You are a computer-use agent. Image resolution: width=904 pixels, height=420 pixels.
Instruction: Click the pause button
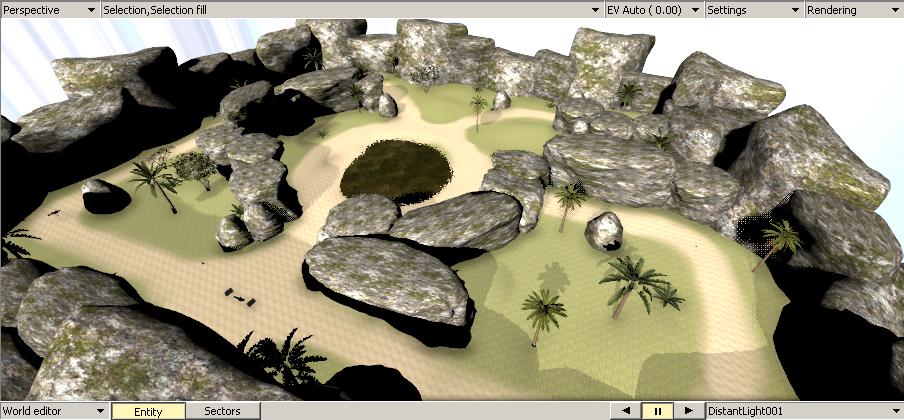(657, 411)
